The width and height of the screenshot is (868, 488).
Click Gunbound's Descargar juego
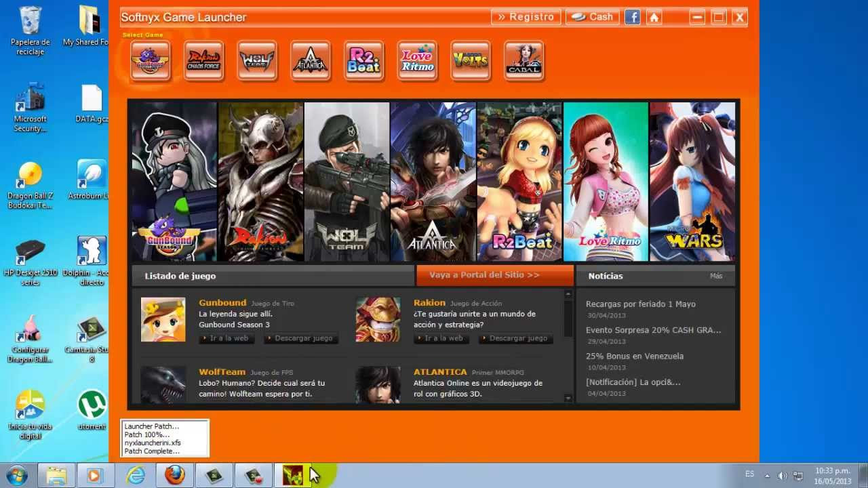300,338
